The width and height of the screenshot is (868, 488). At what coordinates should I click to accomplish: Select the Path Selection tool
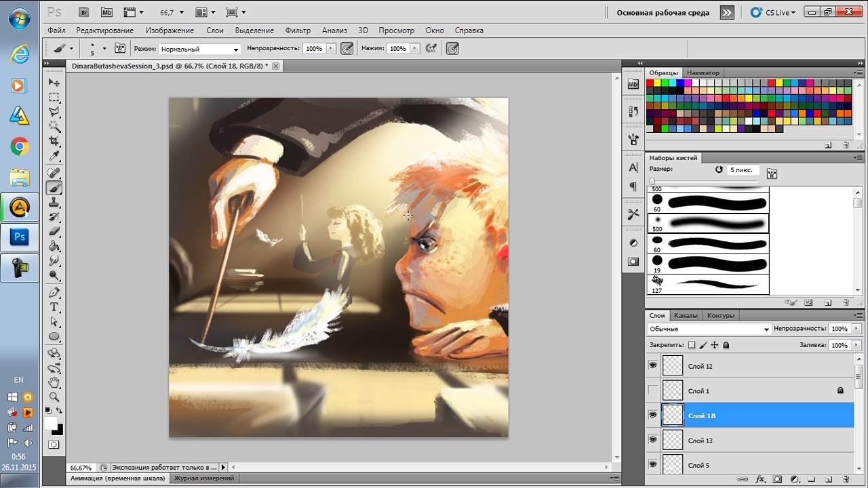click(x=54, y=322)
